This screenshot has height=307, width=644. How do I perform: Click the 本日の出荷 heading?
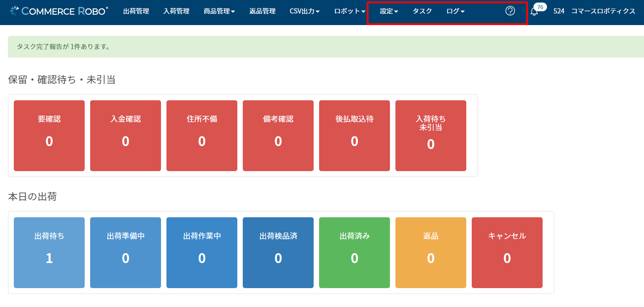point(32,197)
